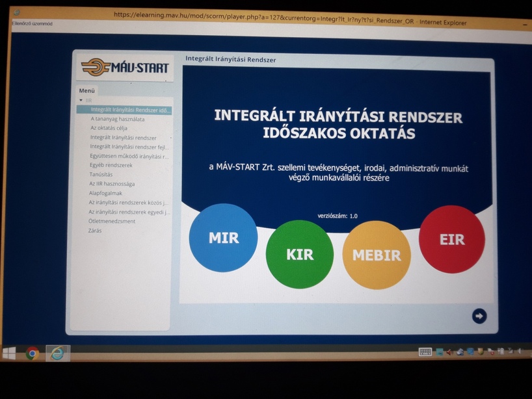Click the red EIR circle
This screenshot has width=532, height=399.
452,239
